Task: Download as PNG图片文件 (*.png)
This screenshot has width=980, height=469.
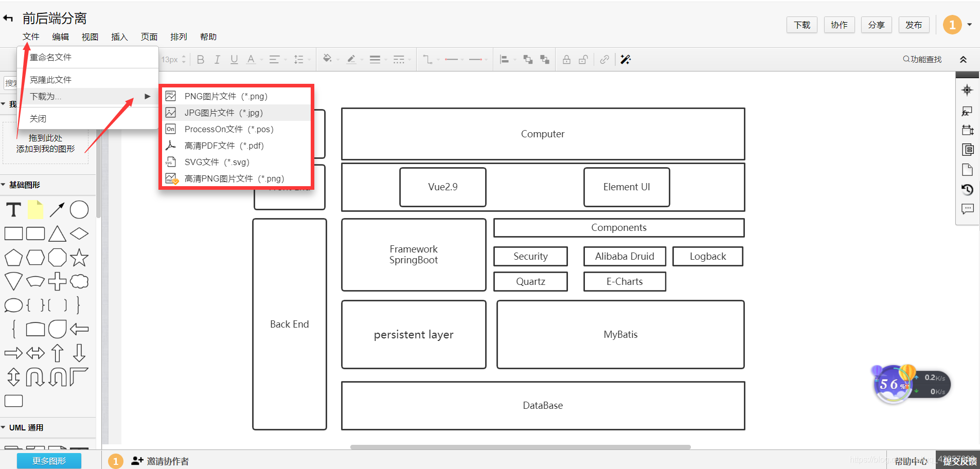Action: [x=236, y=96]
